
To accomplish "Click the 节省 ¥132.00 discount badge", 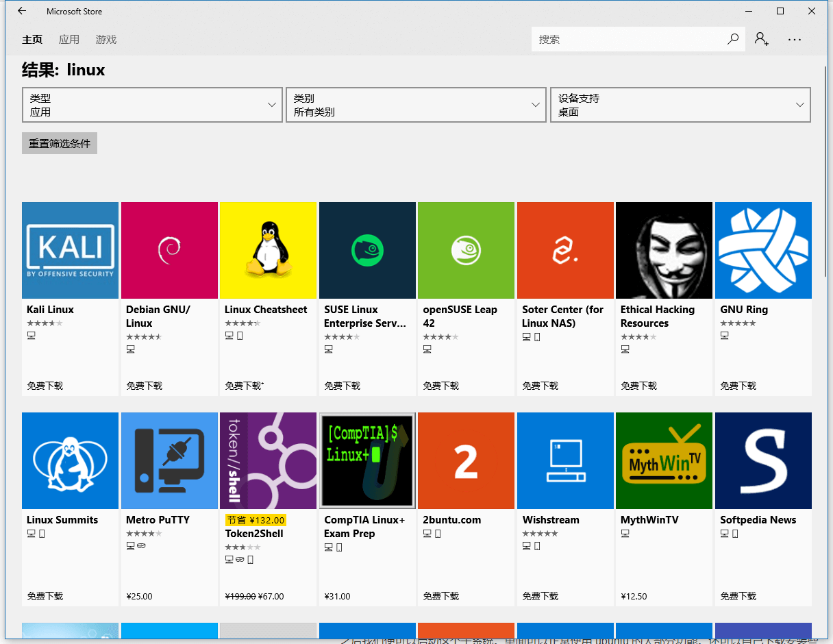I will [256, 520].
